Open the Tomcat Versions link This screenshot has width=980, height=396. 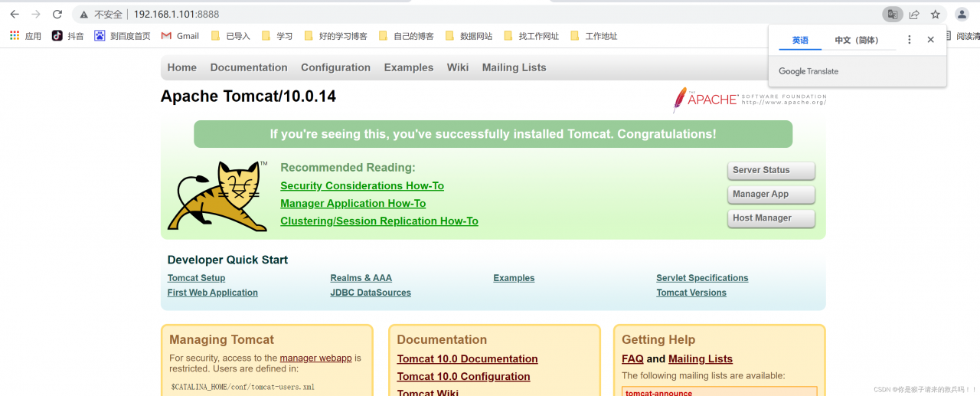(x=691, y=293)
